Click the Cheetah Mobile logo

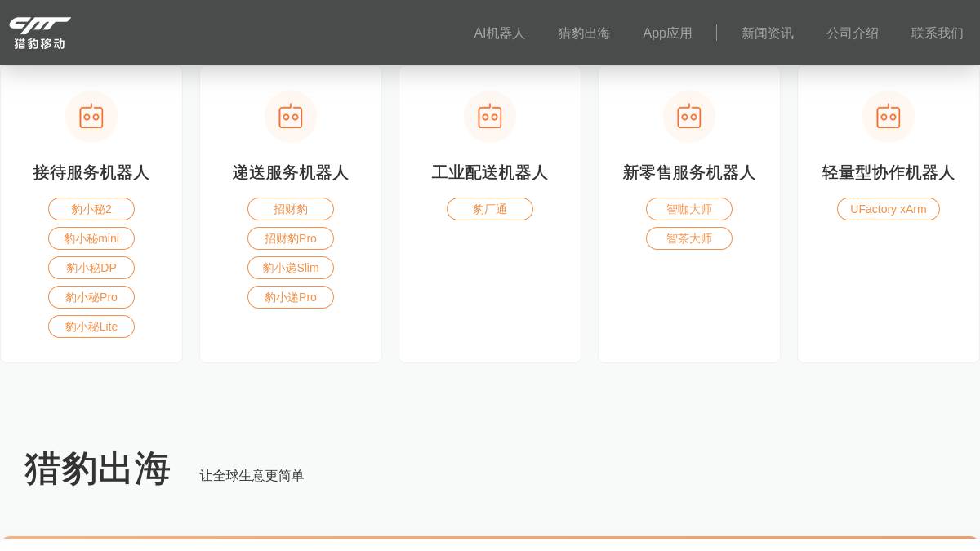tap(40, 33)
